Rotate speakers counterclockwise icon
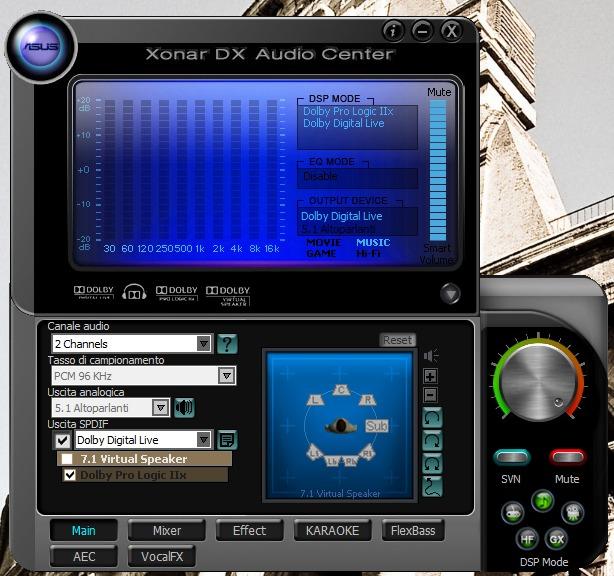 point(433,417)
